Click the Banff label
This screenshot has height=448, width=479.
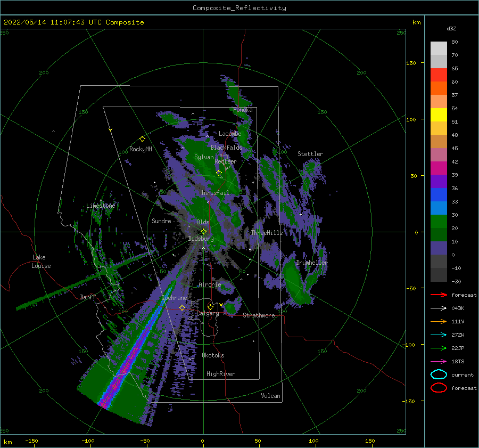(x=88, y=297)
